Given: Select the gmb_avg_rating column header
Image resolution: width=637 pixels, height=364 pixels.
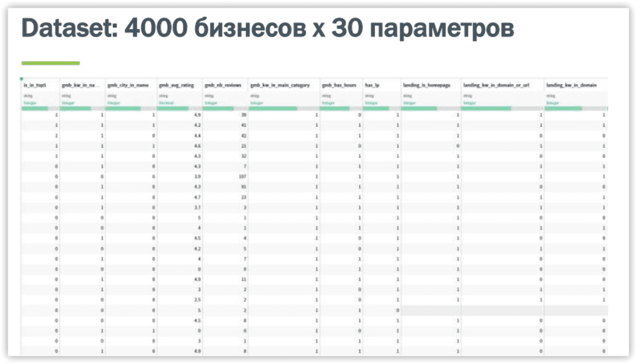Looking at the screenshot, I should (x=176, y=85).
